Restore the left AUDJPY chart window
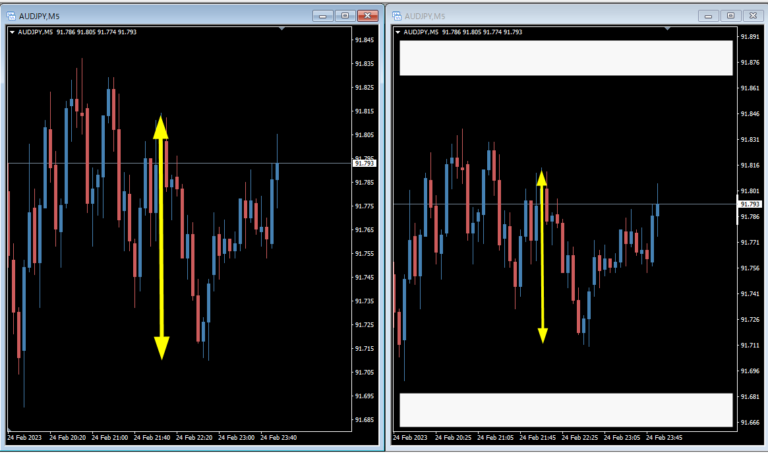Viewport: 768px width, 453px height. 345,15
